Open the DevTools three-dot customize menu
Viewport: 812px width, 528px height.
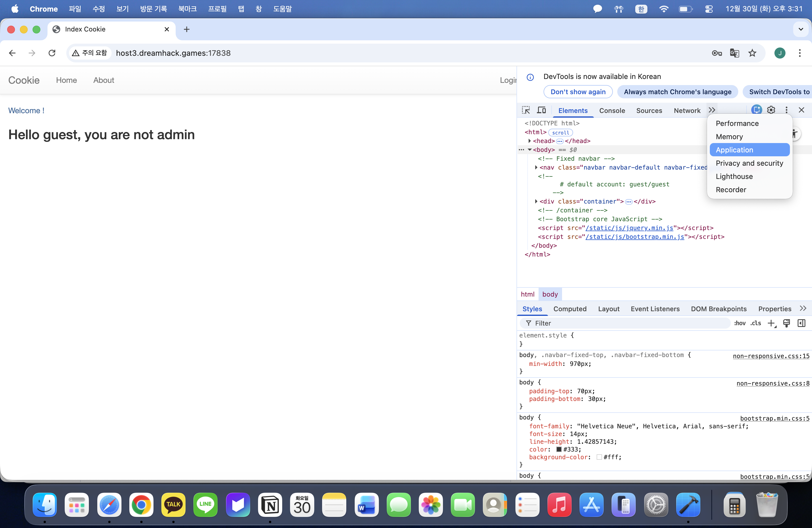coord(786,110)
